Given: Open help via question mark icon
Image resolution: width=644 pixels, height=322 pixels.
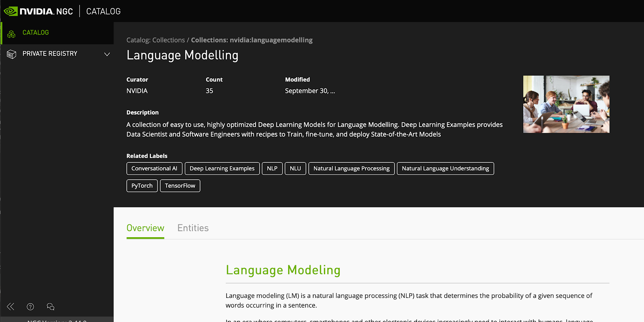Looking at the screenshot, I should coord(30,307).
